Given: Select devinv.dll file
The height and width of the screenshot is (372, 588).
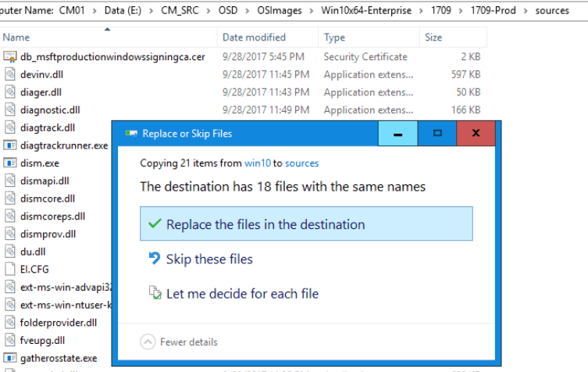Looking at the screenshot, I should pos(41,74).
